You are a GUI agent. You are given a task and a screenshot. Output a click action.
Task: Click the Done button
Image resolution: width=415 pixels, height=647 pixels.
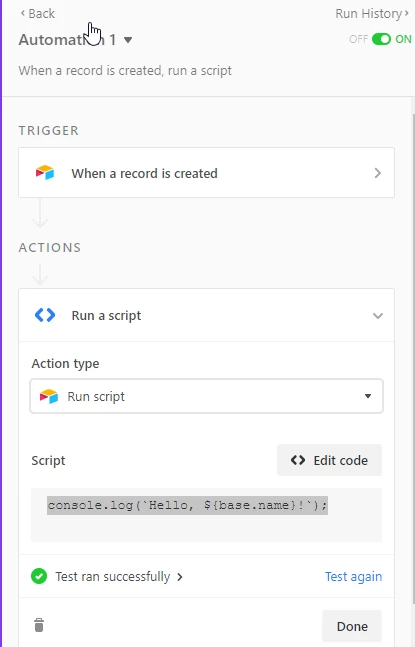click(352, 626)
